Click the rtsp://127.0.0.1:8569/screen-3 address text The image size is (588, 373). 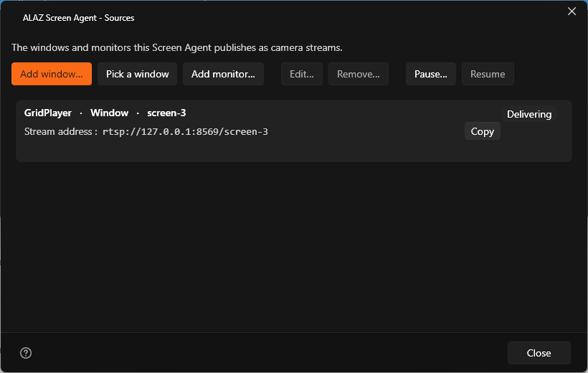(185, 132)
